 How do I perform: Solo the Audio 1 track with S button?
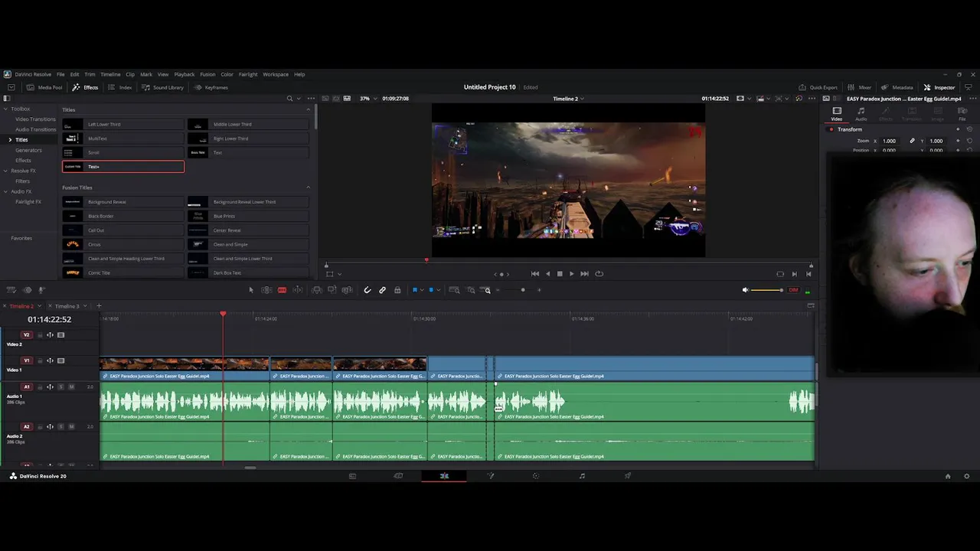[x=61, y=387]
